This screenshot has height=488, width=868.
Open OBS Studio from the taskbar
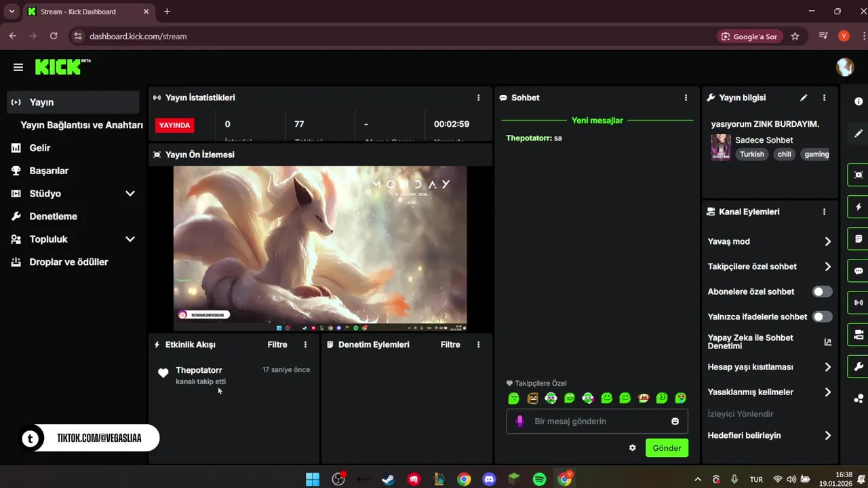coord(338,479)
